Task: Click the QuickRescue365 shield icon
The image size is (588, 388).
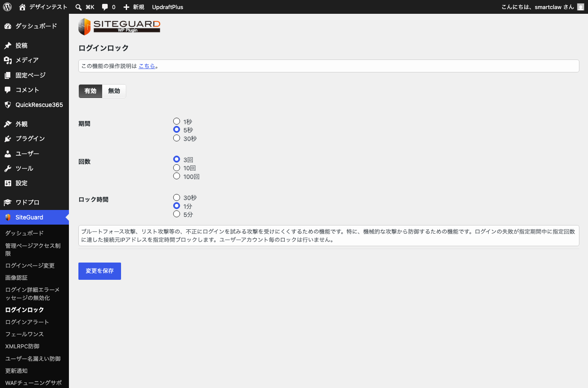Action: coord(8,105)
